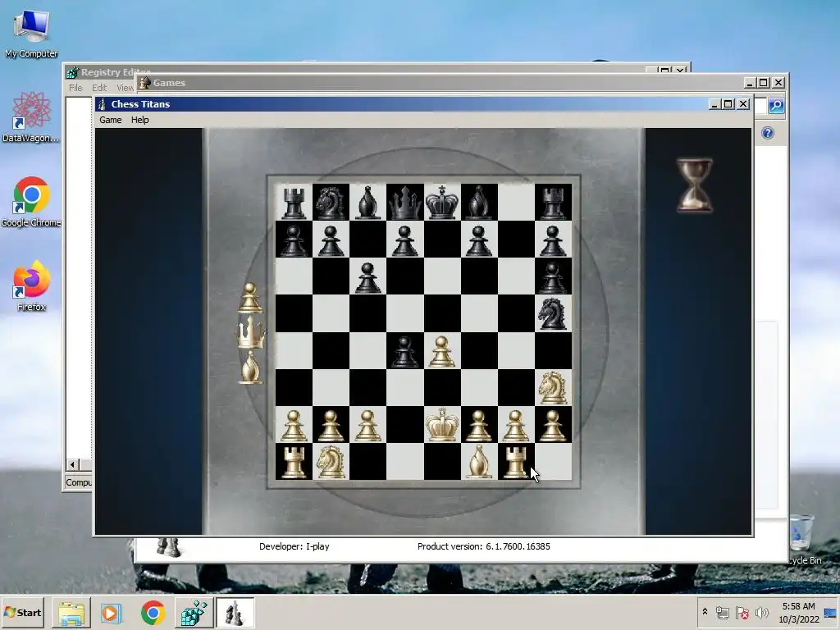Select the white pawn on b2
The height and width of the screenshot is (630, 840).
tap(331, 424)
